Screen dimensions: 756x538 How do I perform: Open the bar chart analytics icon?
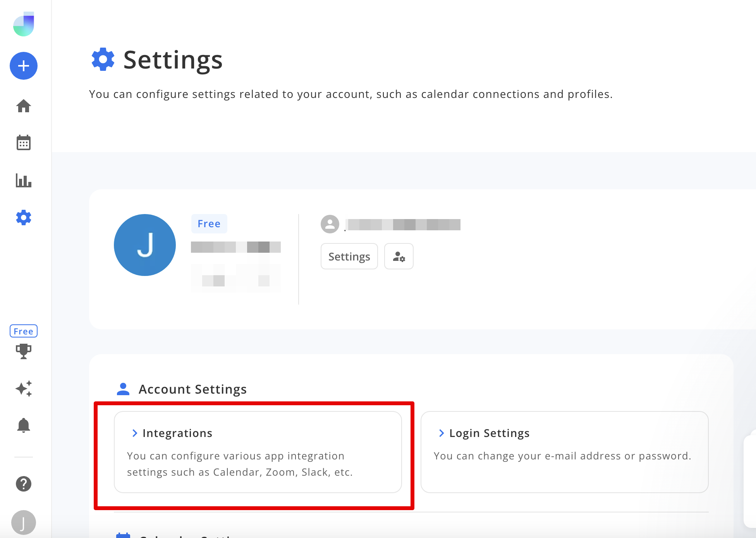[24, 180]
